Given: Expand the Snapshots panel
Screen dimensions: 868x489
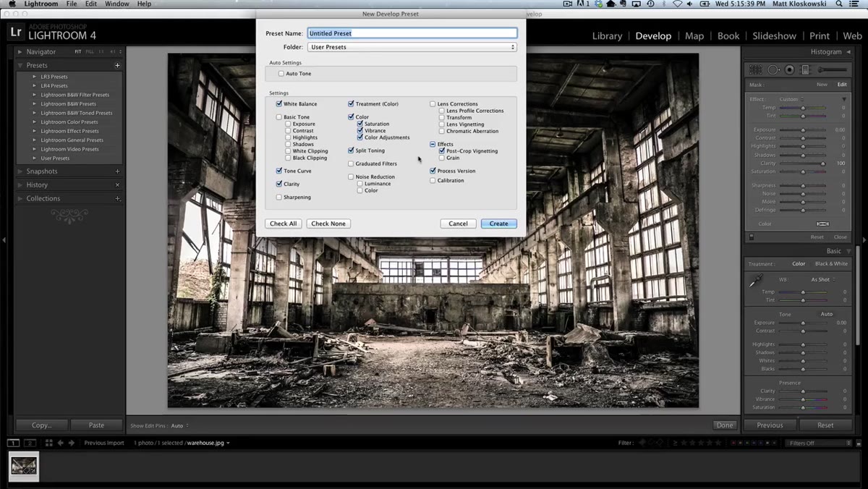Looking at the screenshot, I should (x=20, y=171).
